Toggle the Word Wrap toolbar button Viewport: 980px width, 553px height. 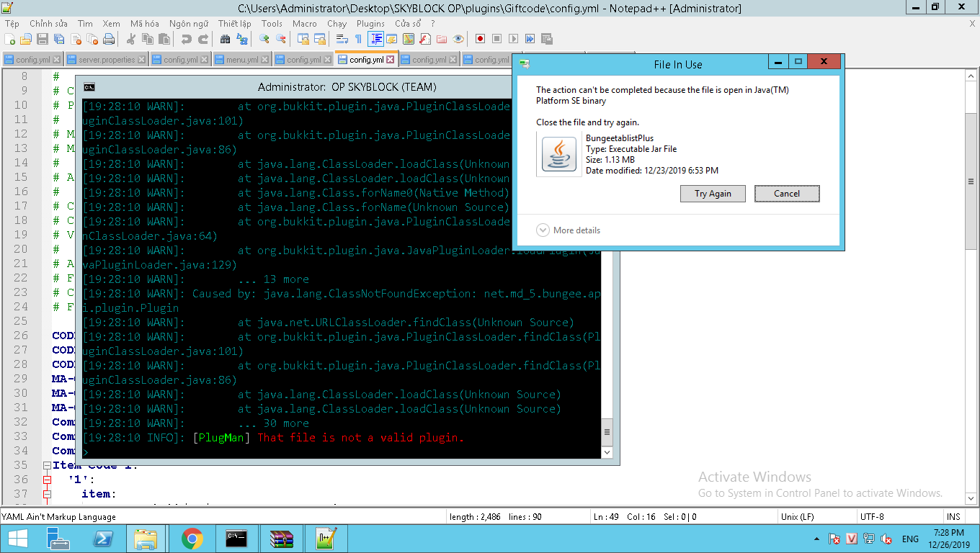pos(342,39)
